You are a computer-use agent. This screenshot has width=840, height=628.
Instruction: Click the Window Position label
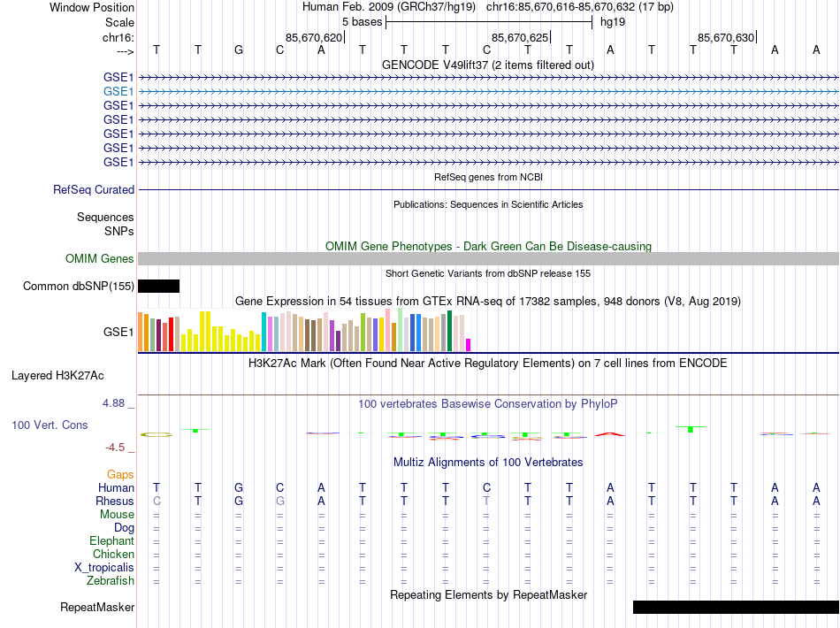click(92, 7)
